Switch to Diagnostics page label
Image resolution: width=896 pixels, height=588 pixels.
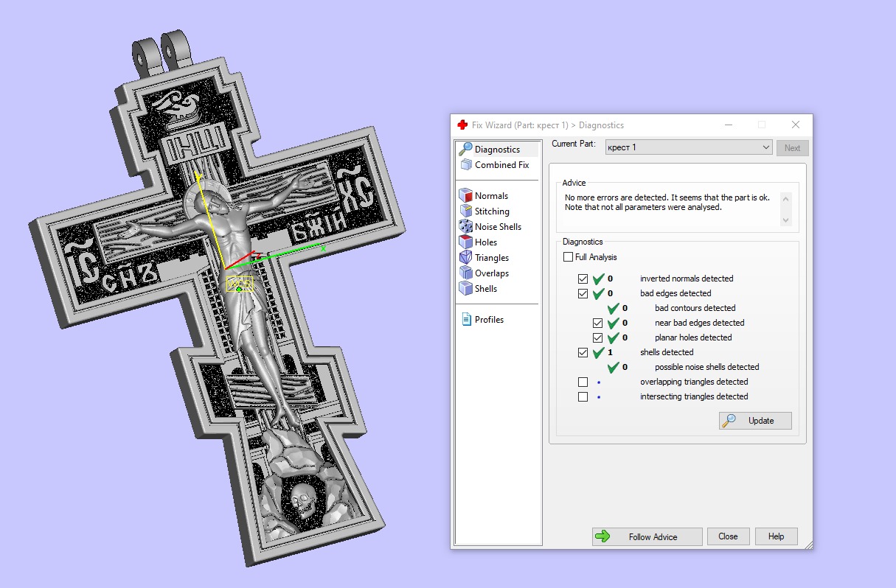497,150
